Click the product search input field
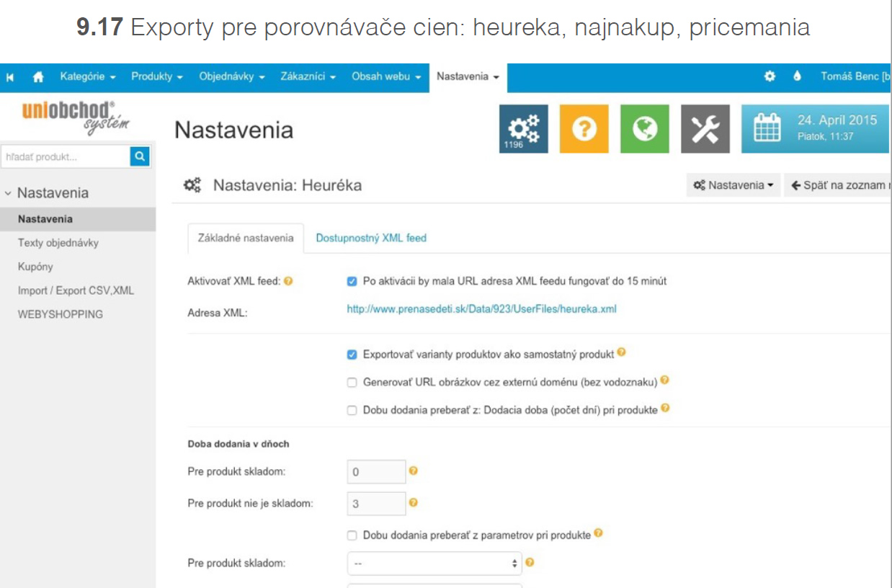The height and width of the screenshot is (588, 892). (66, 156)
